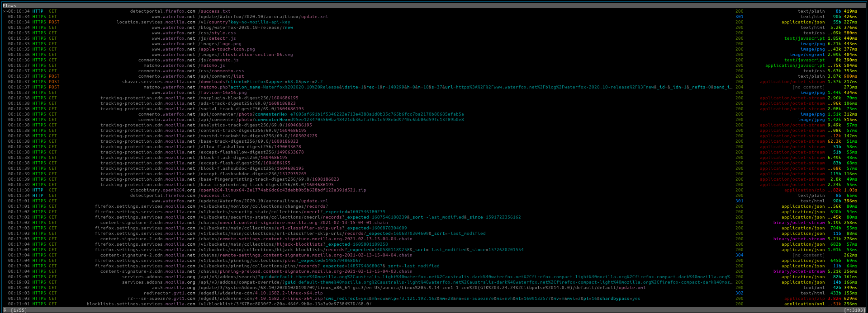Select the "900ms" response duration
The width and height of the screenshot is (868, 313).
[851, 76]
